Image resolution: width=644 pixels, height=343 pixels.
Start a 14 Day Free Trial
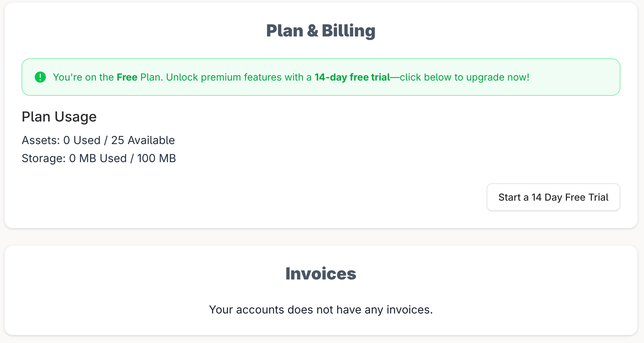click(553, 197)
